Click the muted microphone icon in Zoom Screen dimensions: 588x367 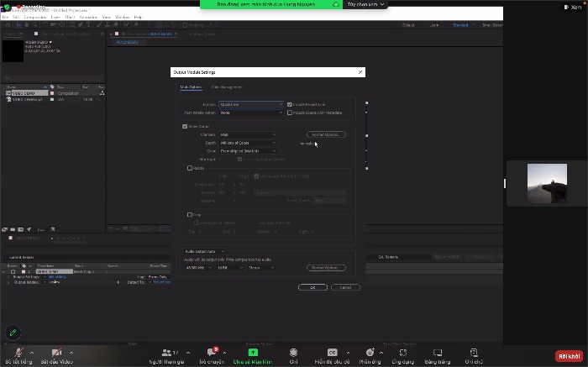[x=18, y=353]
